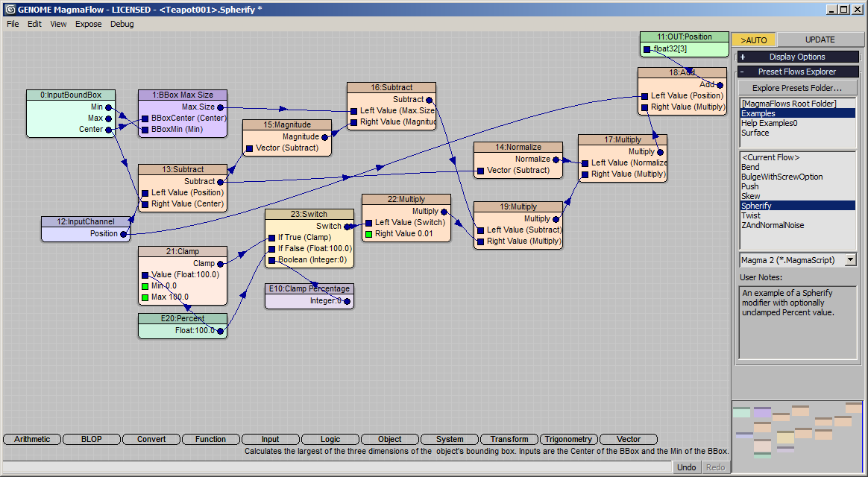Select the 19:Multiply node title
The image size is (868, 477).
coord(518,207)
